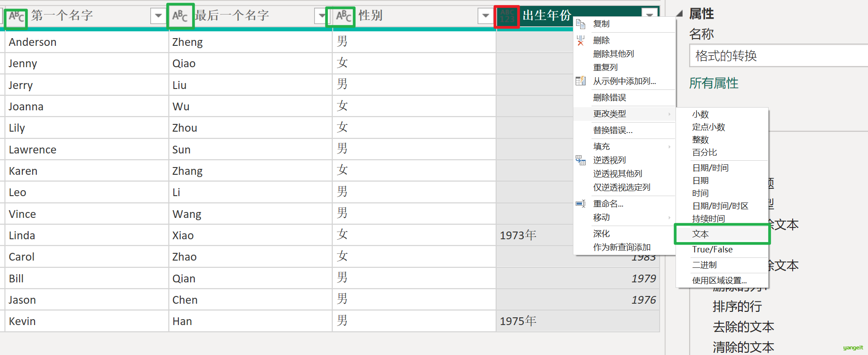The image size is (868, 355).
Task: Choose 整数 from change type submenu
Action: coord(700,140)
